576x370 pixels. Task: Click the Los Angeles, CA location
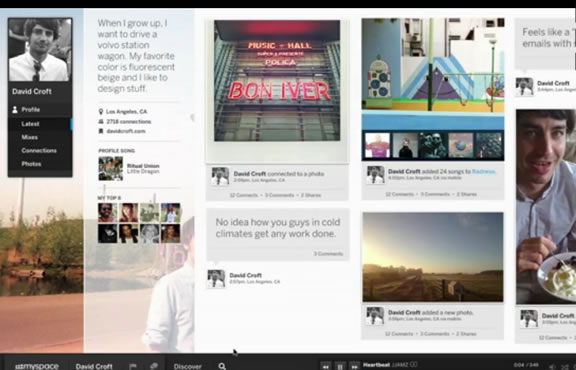(x=126, y=112)
